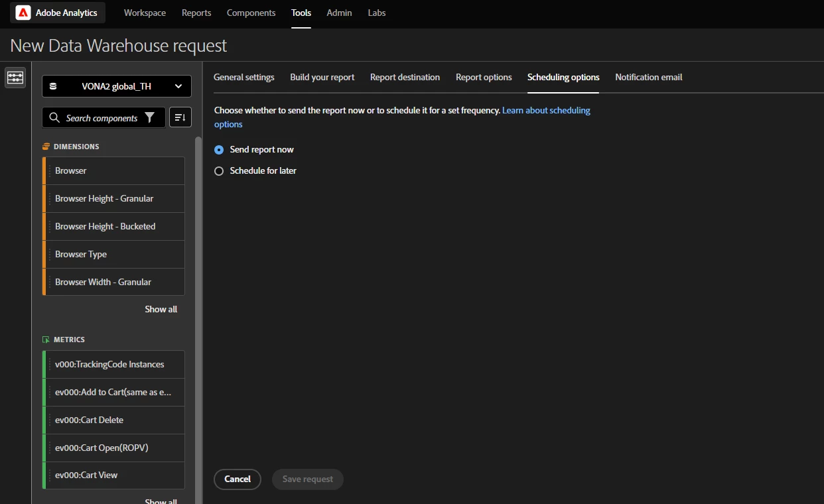Select Browser Width - Granular dimension
This screenshot has height=504, width=824.
pyautogui.click(x=113, y=282)
